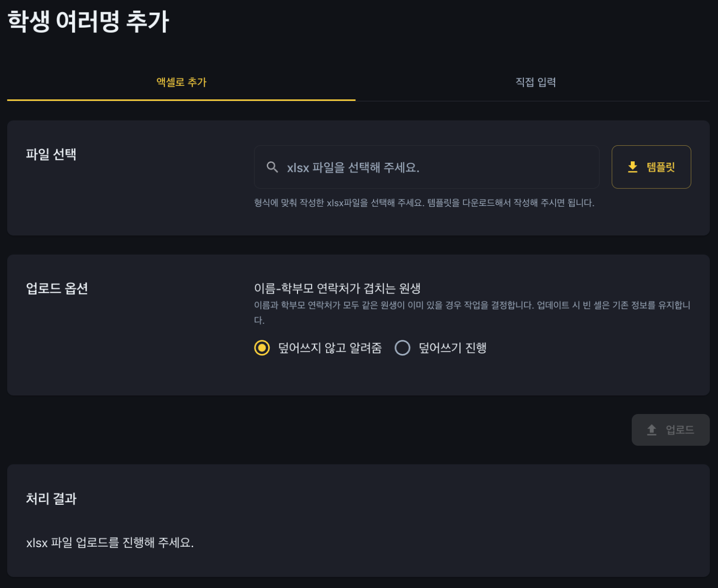Screen dimensions: 718x588
Task: Click the xlsx 파일을 선택해 주세요 input field
Action: tap(427, 167)
